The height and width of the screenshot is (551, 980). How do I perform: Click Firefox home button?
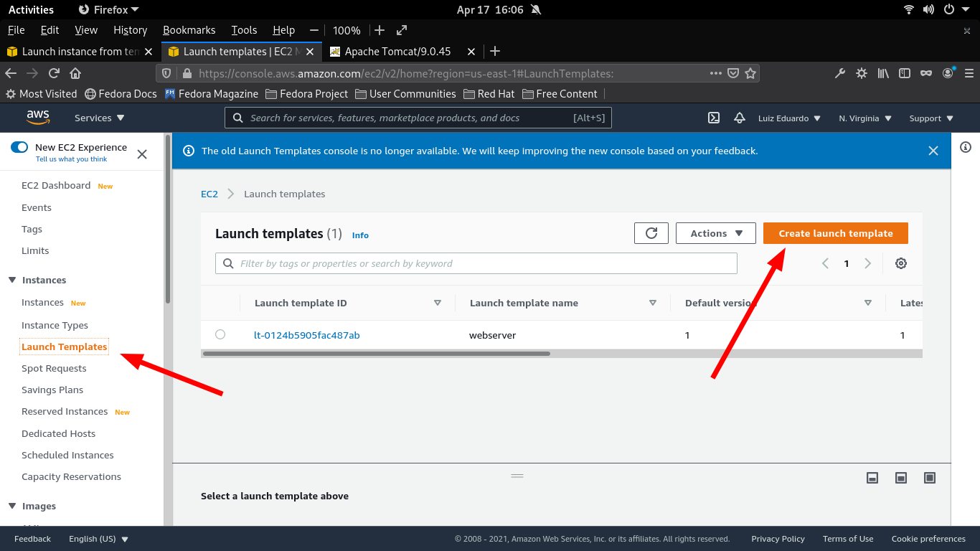75,73
